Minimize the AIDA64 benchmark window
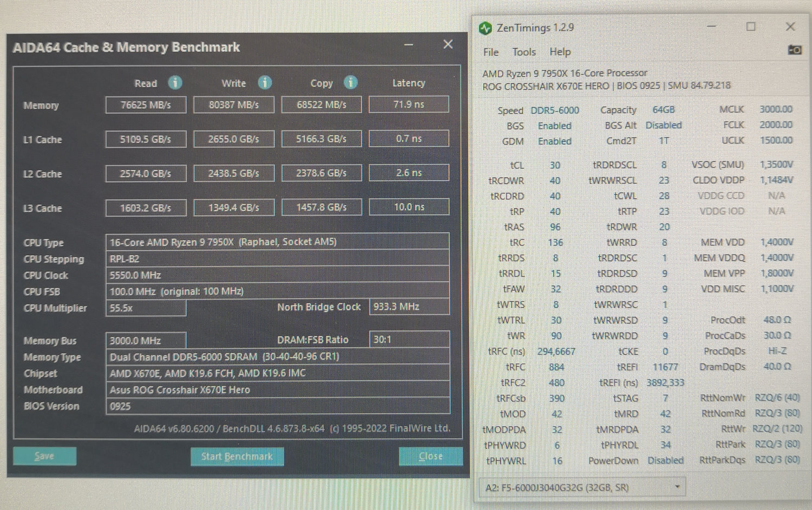The width and height of the screenshot is (812, 510). point(409,44)
